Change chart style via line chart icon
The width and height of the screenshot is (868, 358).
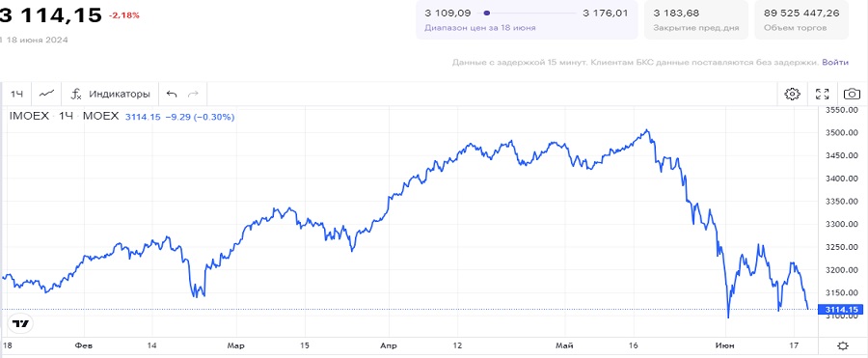click(46, 95)
